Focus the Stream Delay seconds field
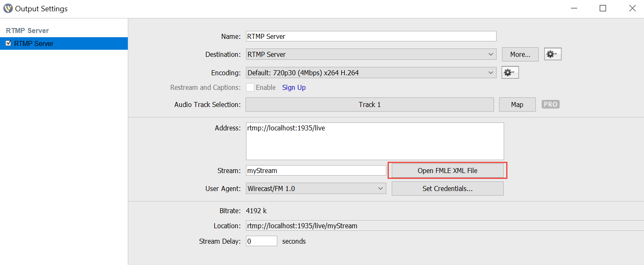The height and width of the screenshot is (265, 644). pyautogui.click(x=261, y=241)
